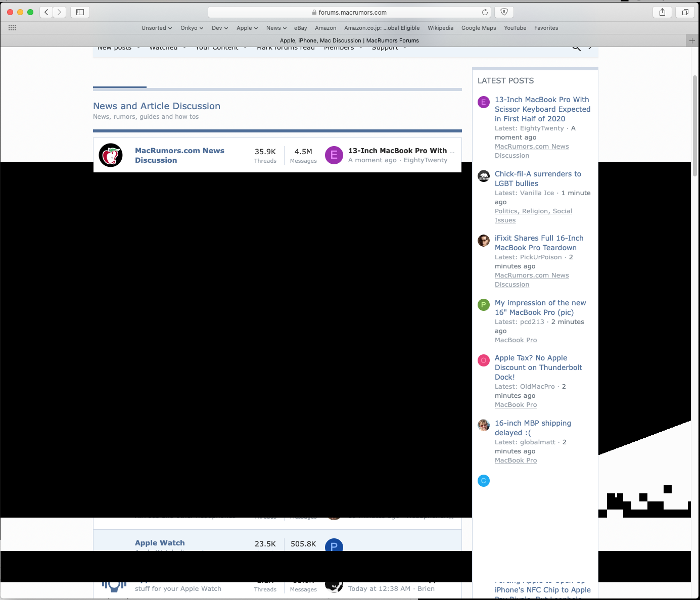The height and width of the screenshot is (600, 700).
Task: Click the frequently visited grid icon
Action: [12, 28]
